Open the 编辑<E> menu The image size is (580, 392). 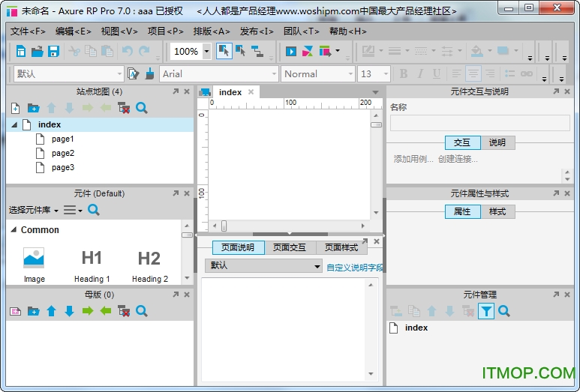pos(74,31)
